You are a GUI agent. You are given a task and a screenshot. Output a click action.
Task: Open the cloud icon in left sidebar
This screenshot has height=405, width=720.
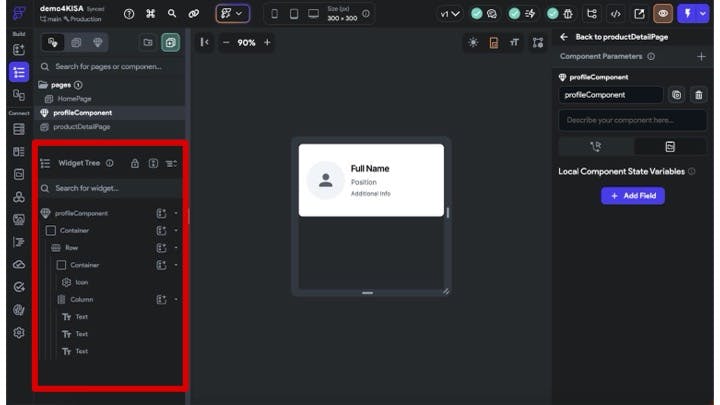tap(19, 264)
